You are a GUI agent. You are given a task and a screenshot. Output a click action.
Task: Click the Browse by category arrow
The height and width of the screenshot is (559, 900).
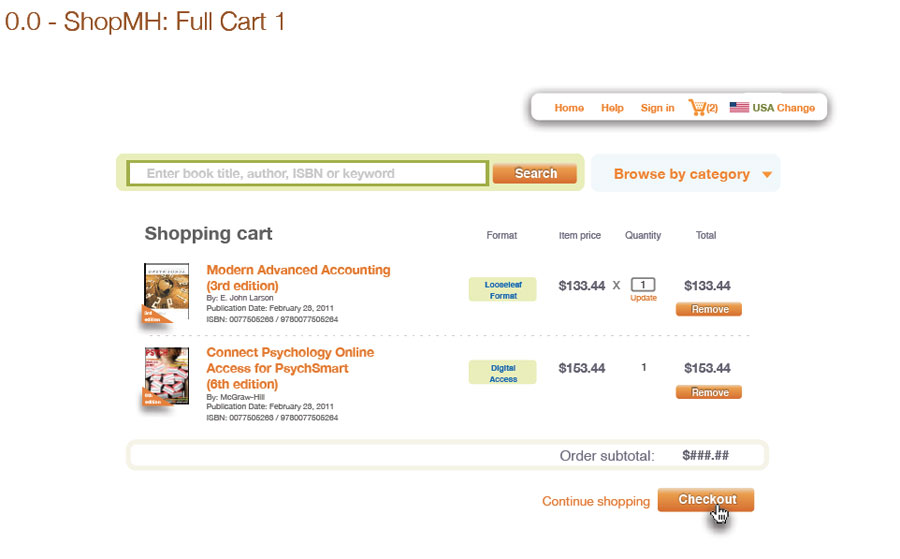click(767, 175)
